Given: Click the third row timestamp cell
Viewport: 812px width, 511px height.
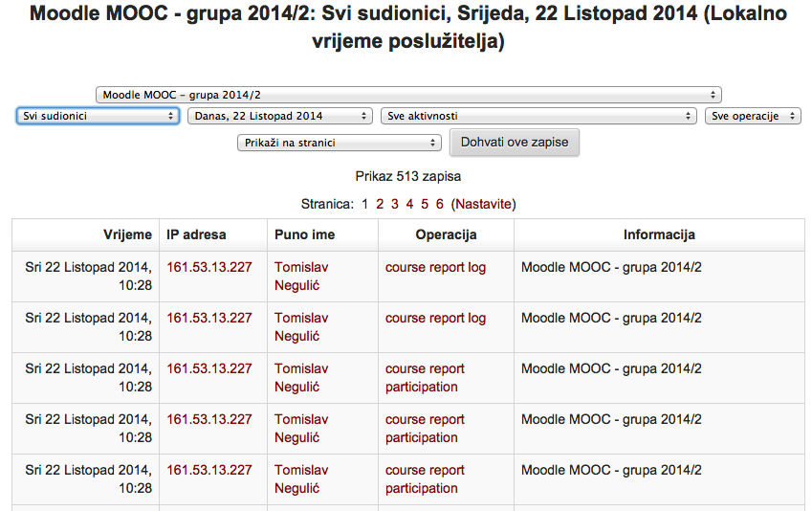Looking at the screenshot, I should point(85,378).
